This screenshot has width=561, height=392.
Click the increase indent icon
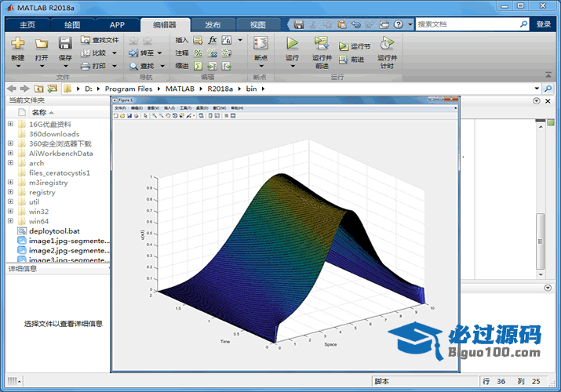(212, 66)
